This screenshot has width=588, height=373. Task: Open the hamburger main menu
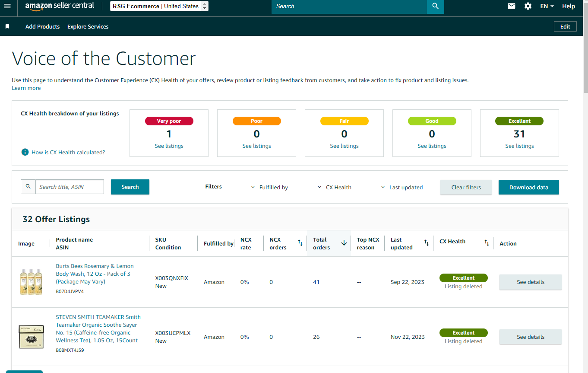point(7,6)
